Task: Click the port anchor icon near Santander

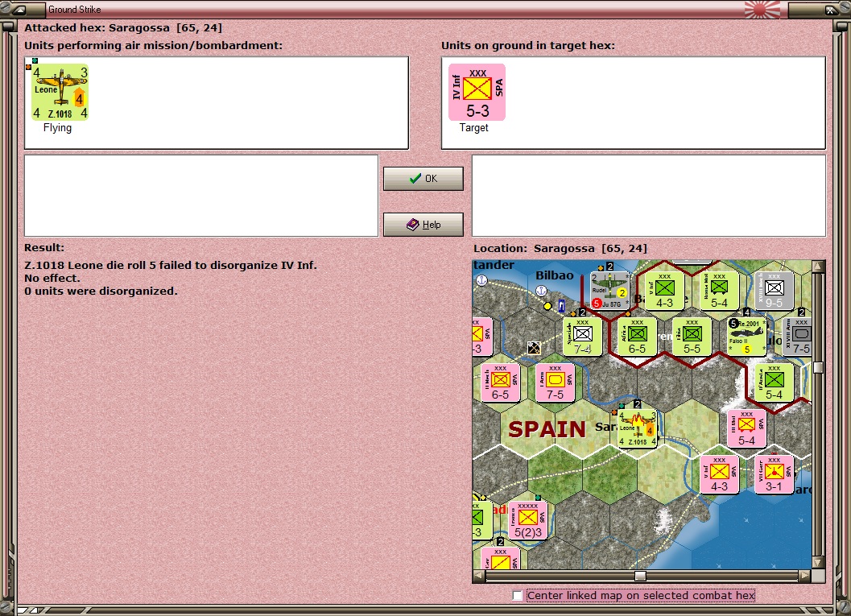Action: pyautogui.click(x=481, y=280)
